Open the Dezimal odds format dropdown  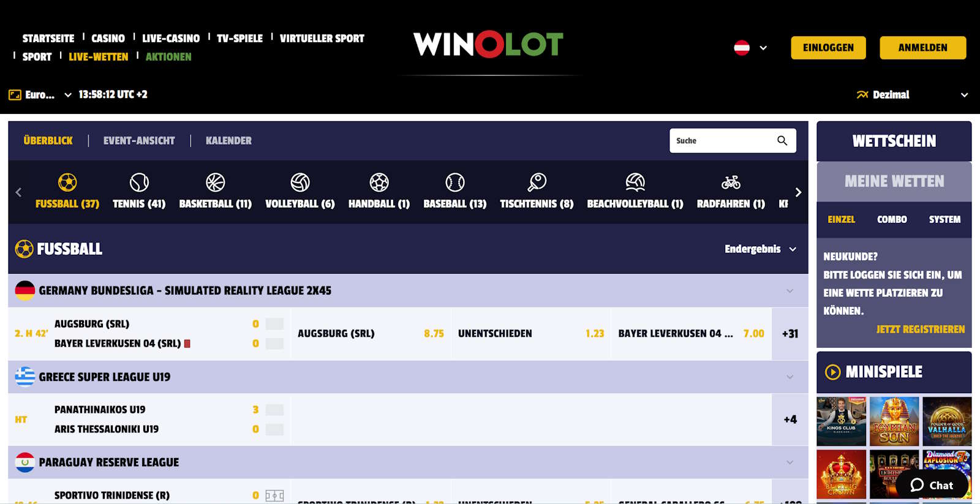point(964,95)
